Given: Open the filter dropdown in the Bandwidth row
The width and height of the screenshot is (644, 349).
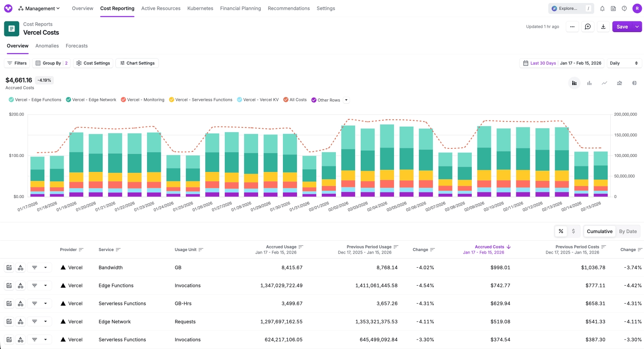Looking at the screenshot, I should pos(39,268).
